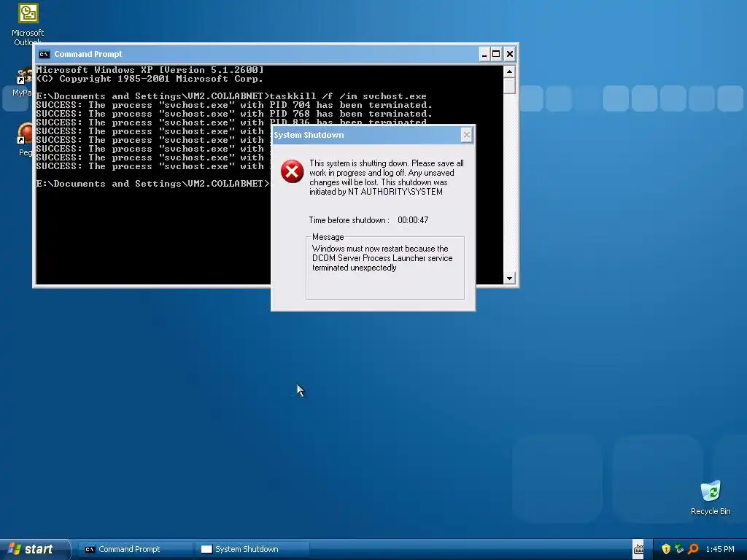Image resolution: width=747 pixels, height=560 pixels.
Task: Select the MyPa… desktop shortcut icon
Action: point(24,76)
